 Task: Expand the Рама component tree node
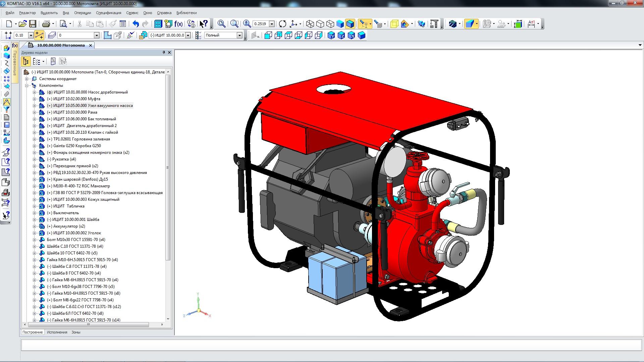point(34,112)
